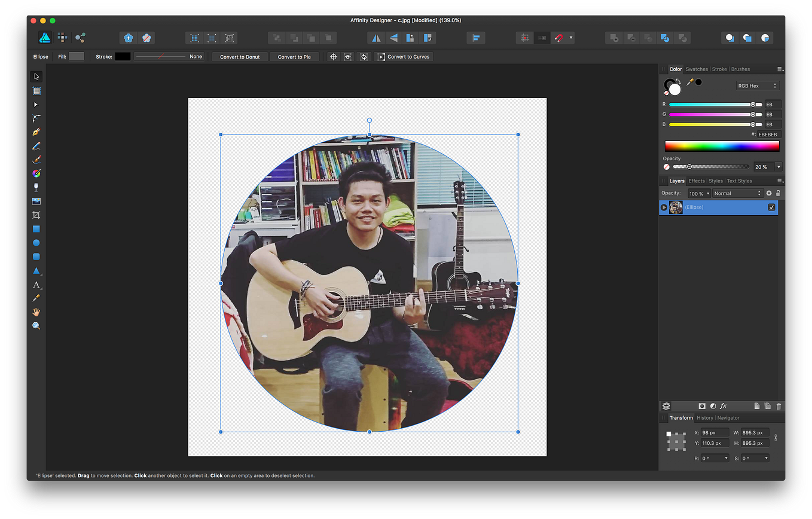
Task: Switch to the Swatches tab
Action: pos(696,69)
